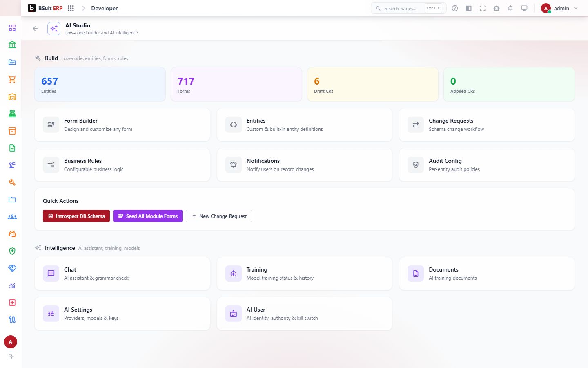This screenshot has height=368, width=588.
Task: Open the dashboard grid icon in the sidebar
Action: pyautogui.click(x=12, y=28)
